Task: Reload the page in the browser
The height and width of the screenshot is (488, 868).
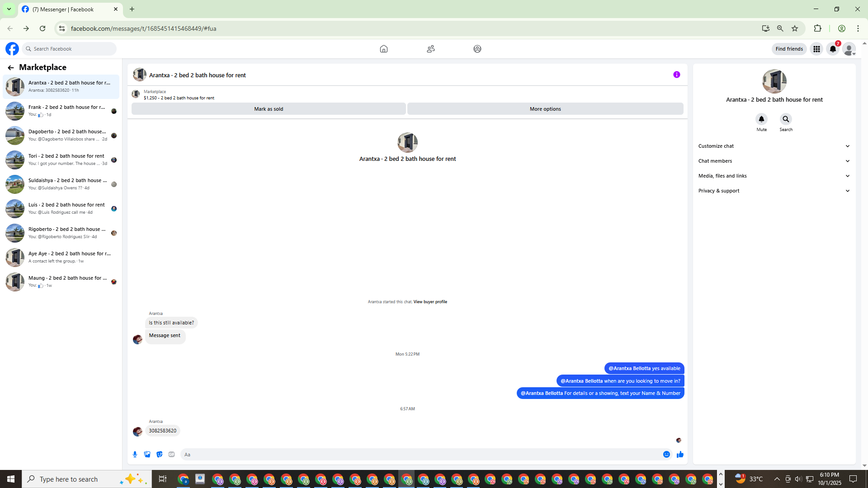Action: (x=42, y=28)
